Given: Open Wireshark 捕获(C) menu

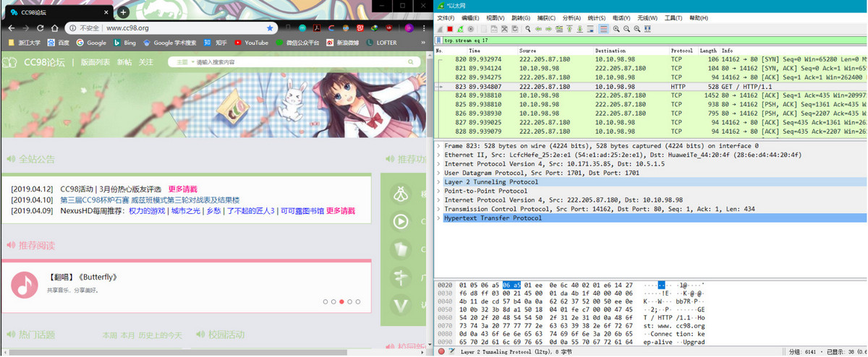Looking at the screenshot, I should (546, 17).
